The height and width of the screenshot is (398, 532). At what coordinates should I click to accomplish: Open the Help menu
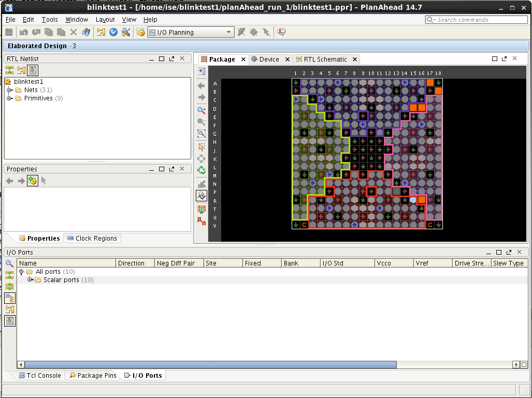click(150, 20)
